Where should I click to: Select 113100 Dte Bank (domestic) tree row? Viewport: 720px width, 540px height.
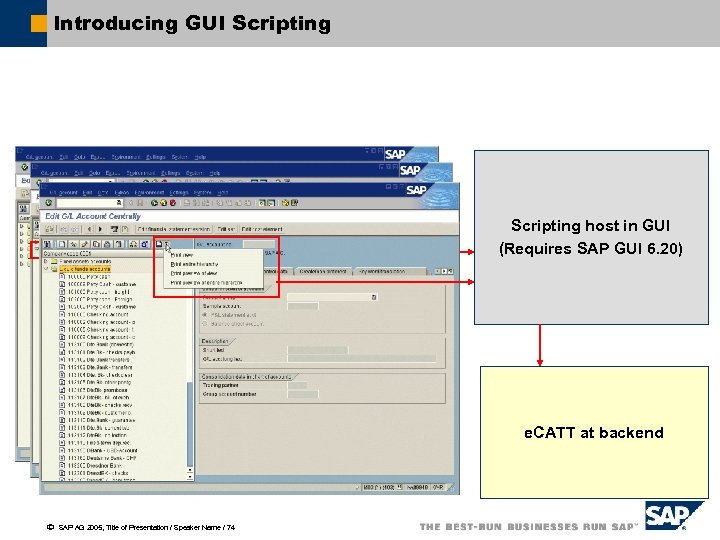click(101, 344)
